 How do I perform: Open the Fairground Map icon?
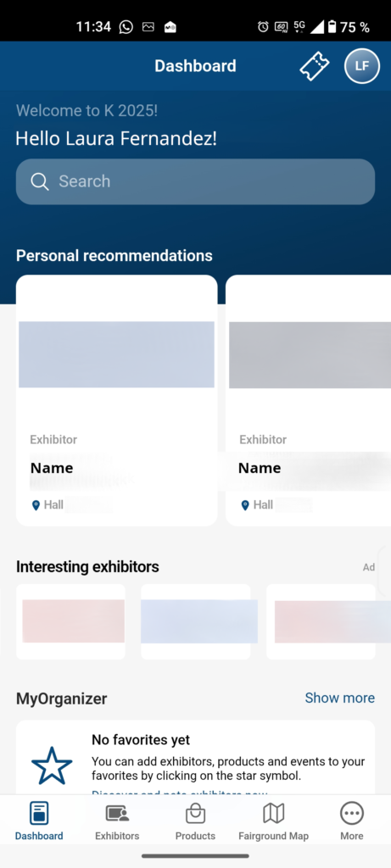pos(274,813)
